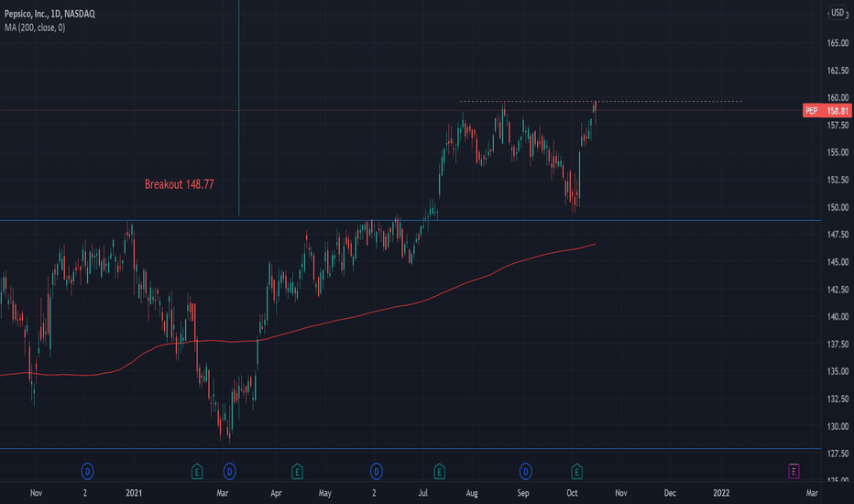Click the dividend D marker above the Mar 2021 label
The image size is (854, 504).
pos(229,471)
